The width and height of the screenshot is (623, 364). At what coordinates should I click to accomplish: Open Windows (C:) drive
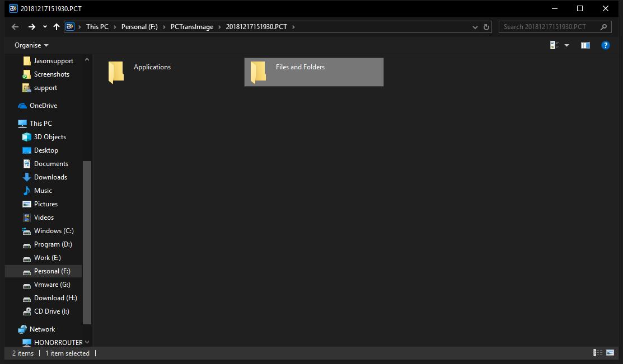tap(48, 231)
